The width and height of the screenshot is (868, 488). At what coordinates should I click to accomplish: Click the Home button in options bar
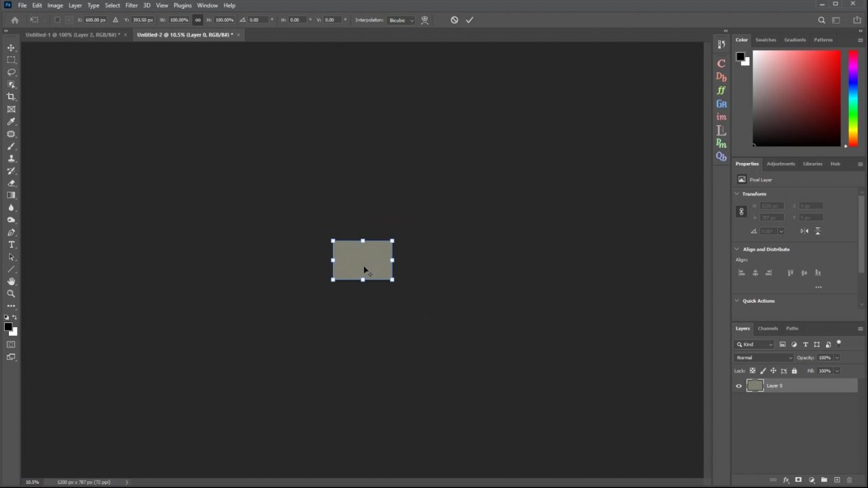click(14, 20)
